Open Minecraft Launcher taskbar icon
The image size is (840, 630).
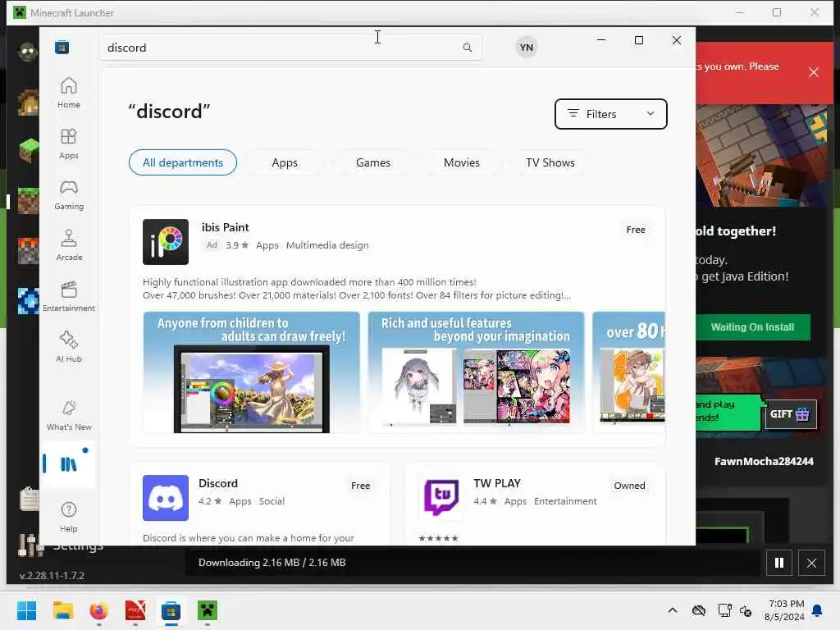tap(208, 610)
